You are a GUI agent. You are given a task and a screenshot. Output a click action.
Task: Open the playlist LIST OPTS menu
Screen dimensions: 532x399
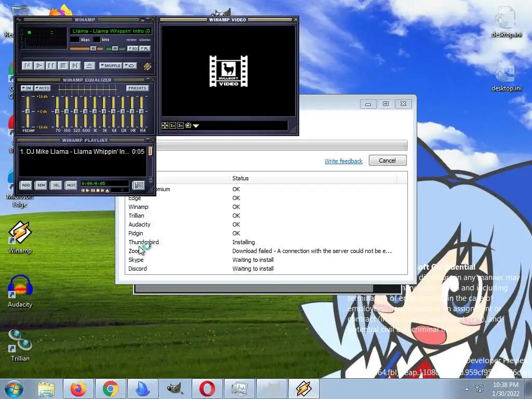(139, 185)
